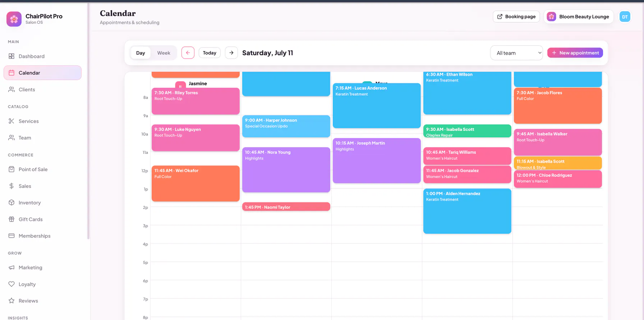644x320 pixels.
Task: Click the 4p time label
Action: pyautogui.click(x=145, y=244)
